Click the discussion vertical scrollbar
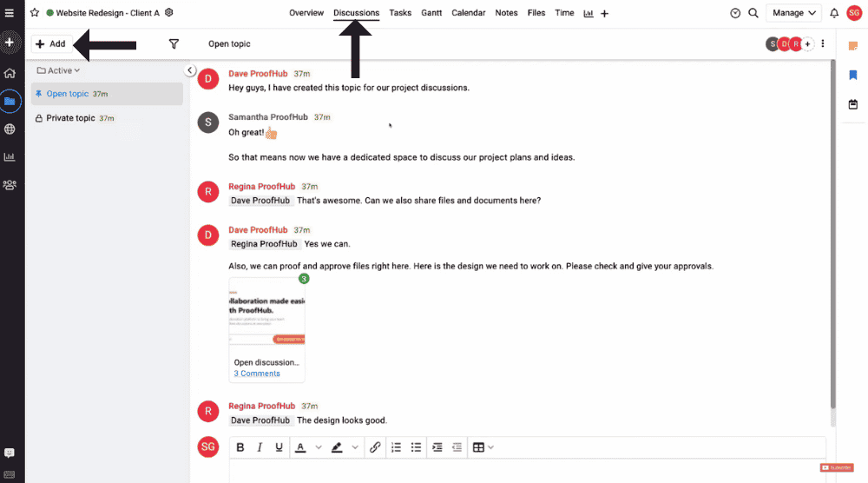 point(832,235)
